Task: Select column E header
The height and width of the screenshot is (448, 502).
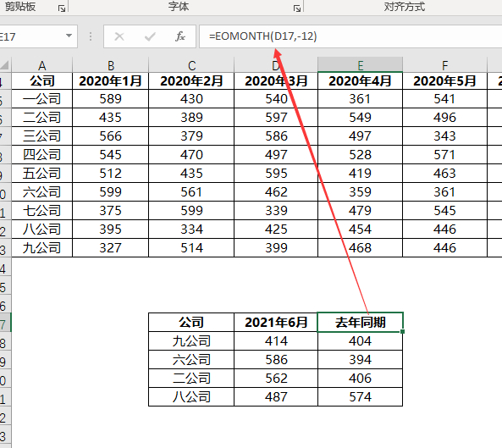Action: coord(360,65)
